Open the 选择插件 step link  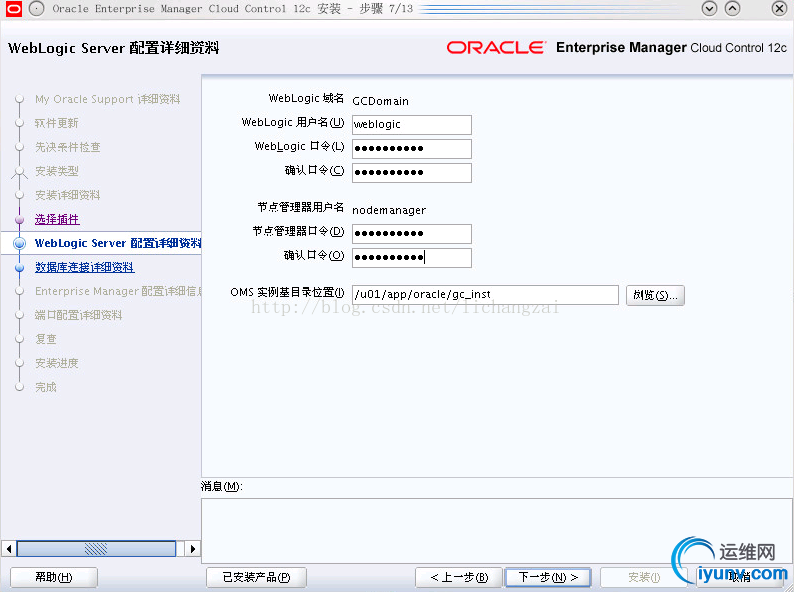[57, 219]
